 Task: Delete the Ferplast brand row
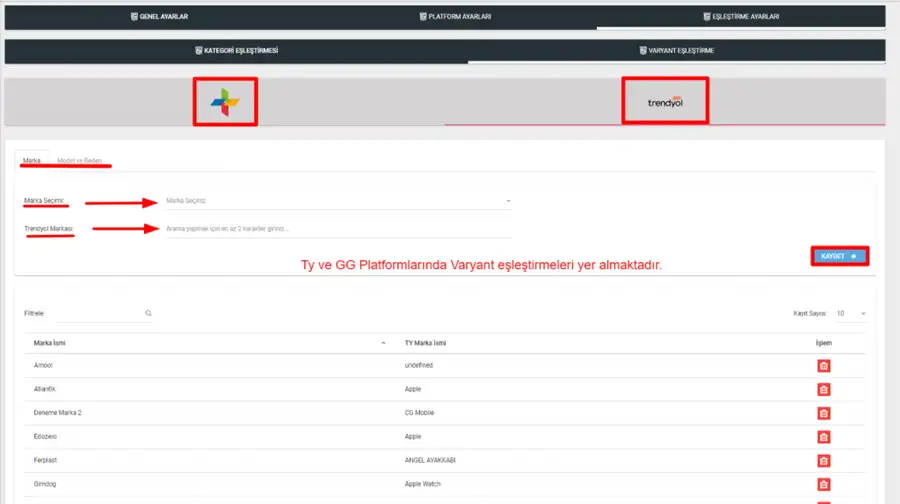[824, 461]
